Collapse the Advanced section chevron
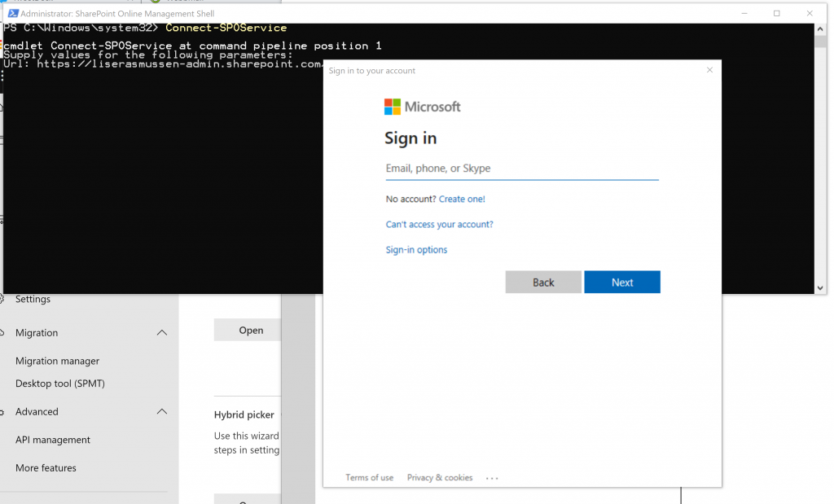 pyautogui.click(x=162, y=411)
